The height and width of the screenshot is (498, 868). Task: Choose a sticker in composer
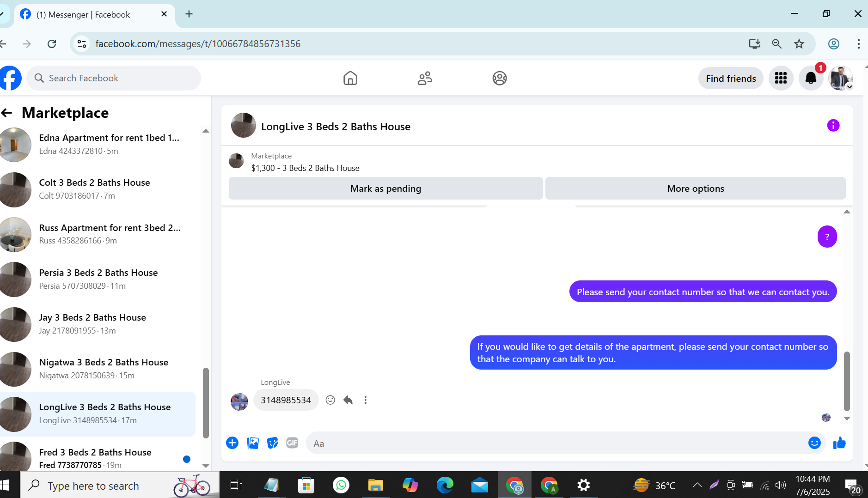click(273, 443)
